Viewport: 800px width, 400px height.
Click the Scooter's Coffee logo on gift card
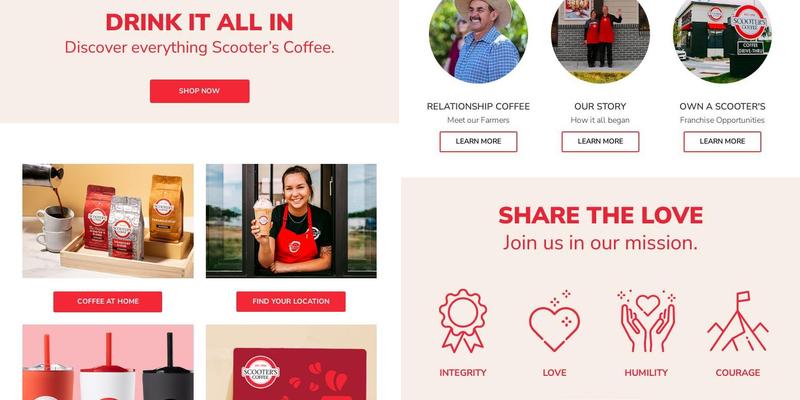tap(260, 372)
